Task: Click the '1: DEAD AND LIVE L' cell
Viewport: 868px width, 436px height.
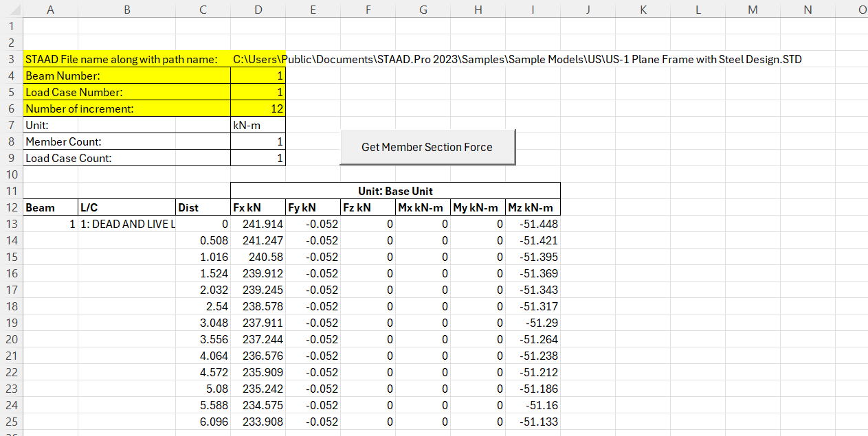Action: (127, 224)
